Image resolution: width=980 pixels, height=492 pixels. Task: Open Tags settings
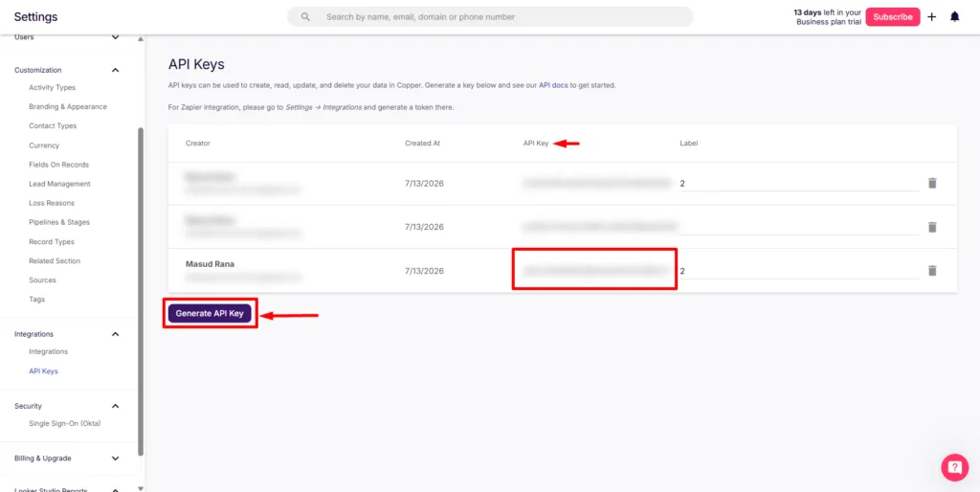click(37, 300)
